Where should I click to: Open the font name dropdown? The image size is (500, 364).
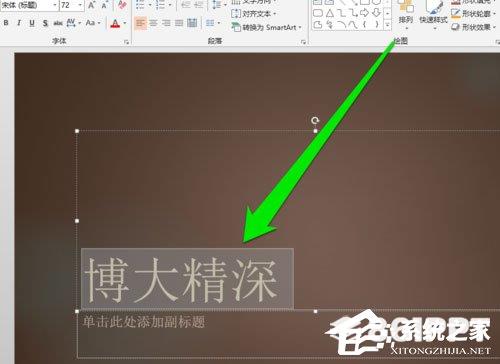coord(55,5)
